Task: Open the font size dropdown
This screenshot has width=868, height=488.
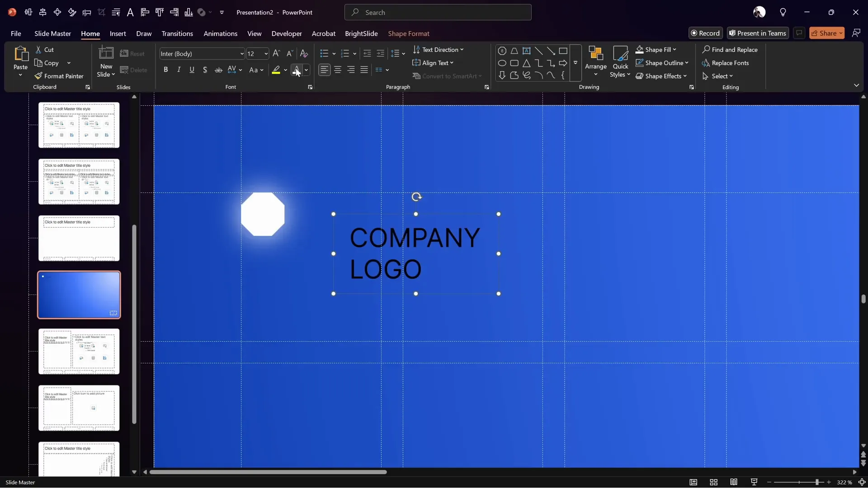Action: [266, 53]
